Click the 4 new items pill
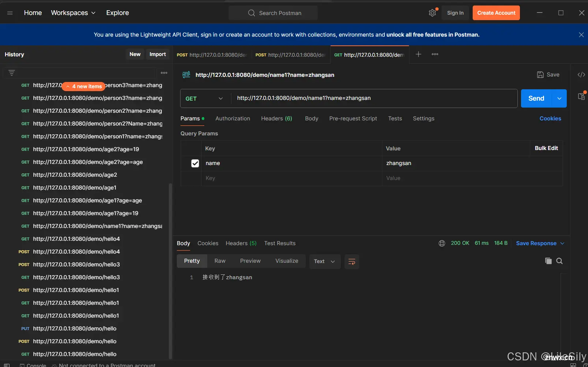 pos(84,86)
